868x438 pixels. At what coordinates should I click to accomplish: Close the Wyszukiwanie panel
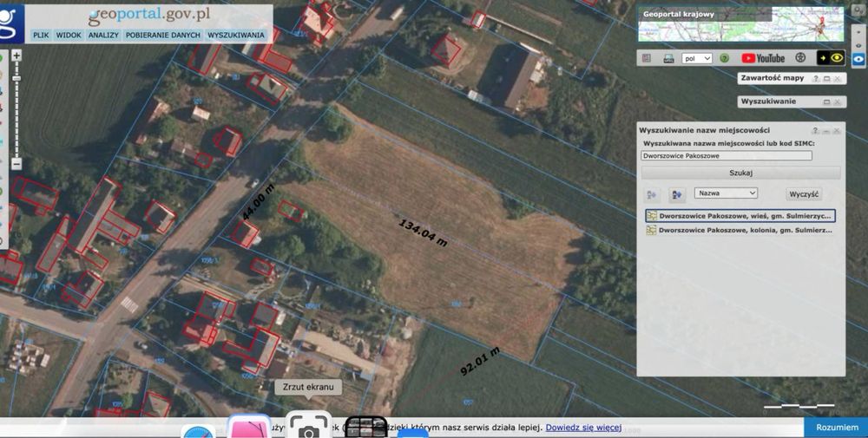point(837,101)
